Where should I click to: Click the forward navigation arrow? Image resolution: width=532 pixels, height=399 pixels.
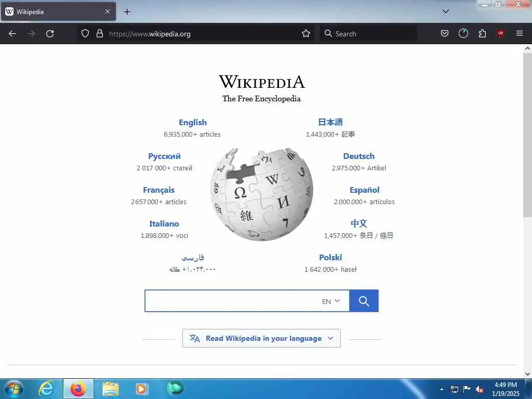pyautogui.click(x=31, y=34)
